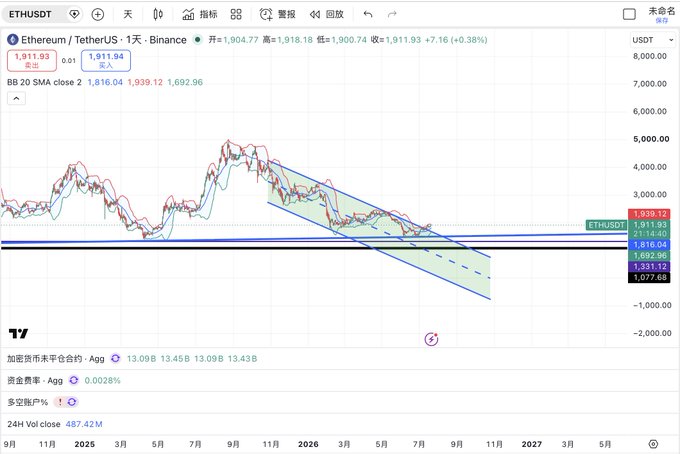Click refresh icon beside 资金费率
This screenshot has width=680, height=454.
click(74, 380)
